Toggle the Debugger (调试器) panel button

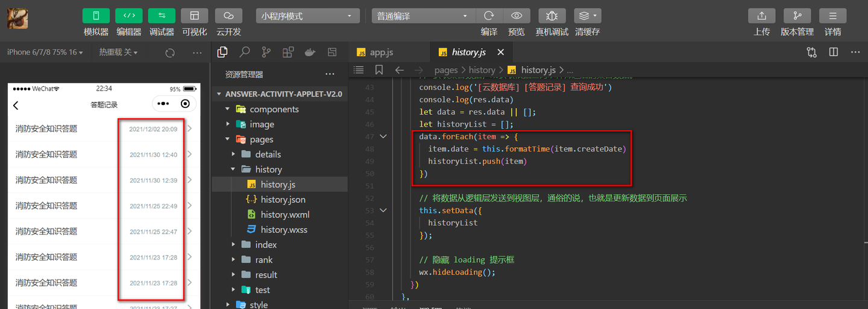[x=162, y=16]
